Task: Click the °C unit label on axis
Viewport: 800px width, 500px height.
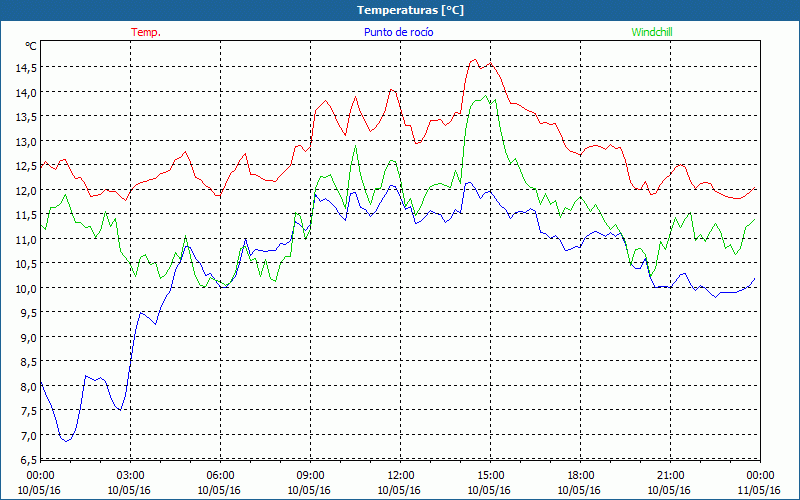Action: coord(31,46)
